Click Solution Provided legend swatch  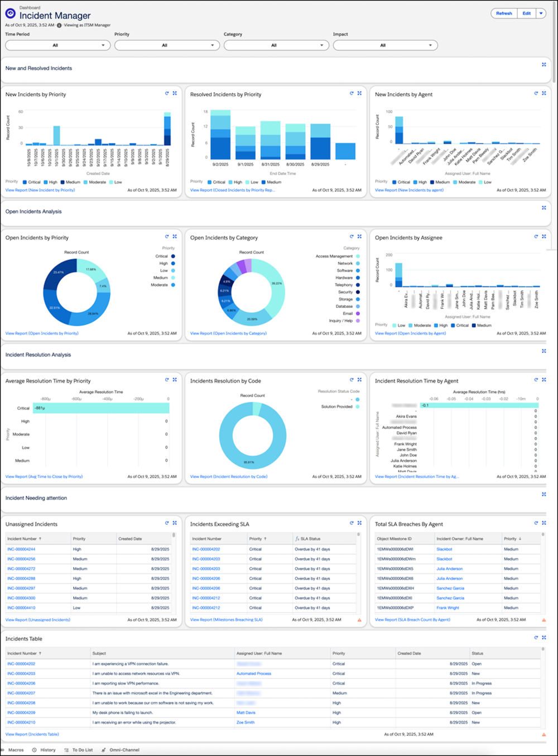(x=358, y=406)
